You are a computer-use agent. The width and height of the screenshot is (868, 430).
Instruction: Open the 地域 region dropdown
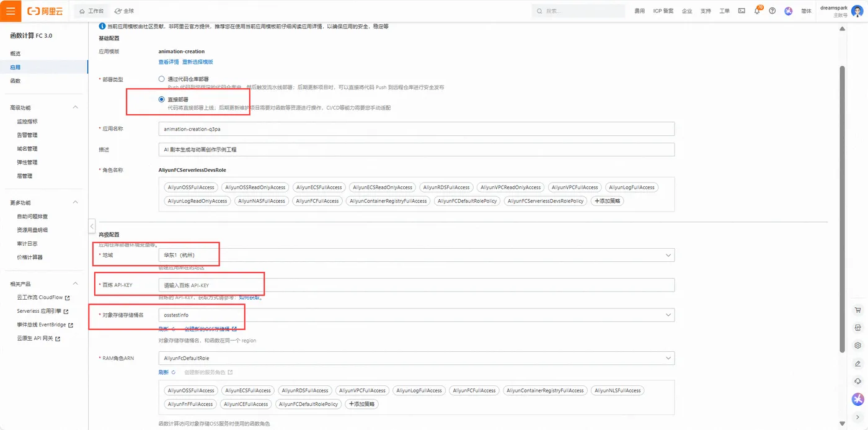coord(417,255)
